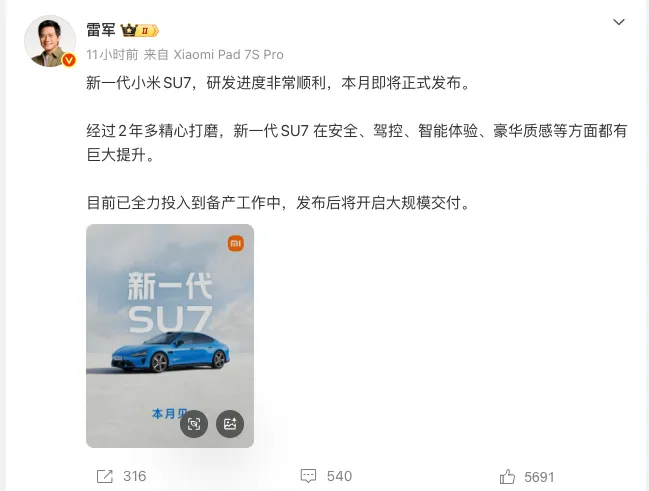
Task: Open the post options chevron menu
Action: click(618, 22)
